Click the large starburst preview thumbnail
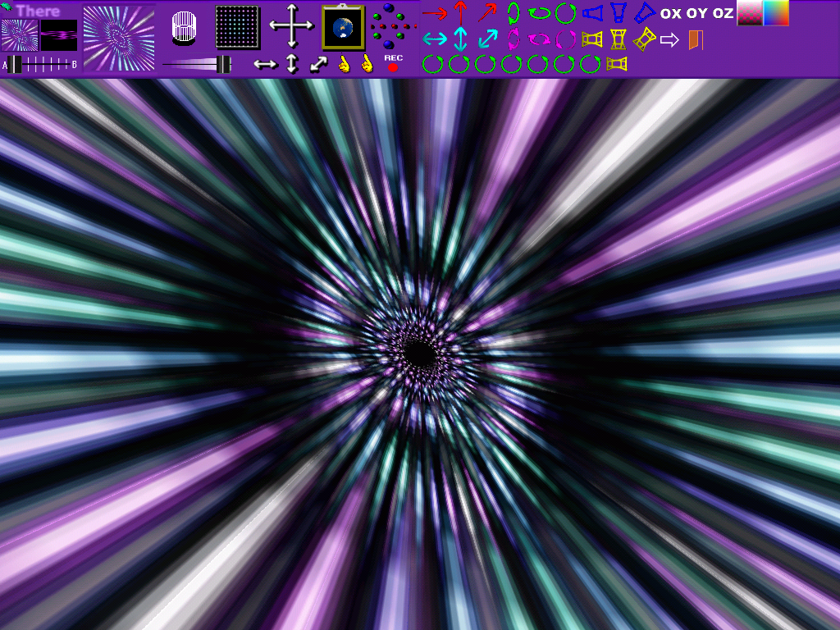Viewport: 840px width, 630px height. click(x=119, y=38)
